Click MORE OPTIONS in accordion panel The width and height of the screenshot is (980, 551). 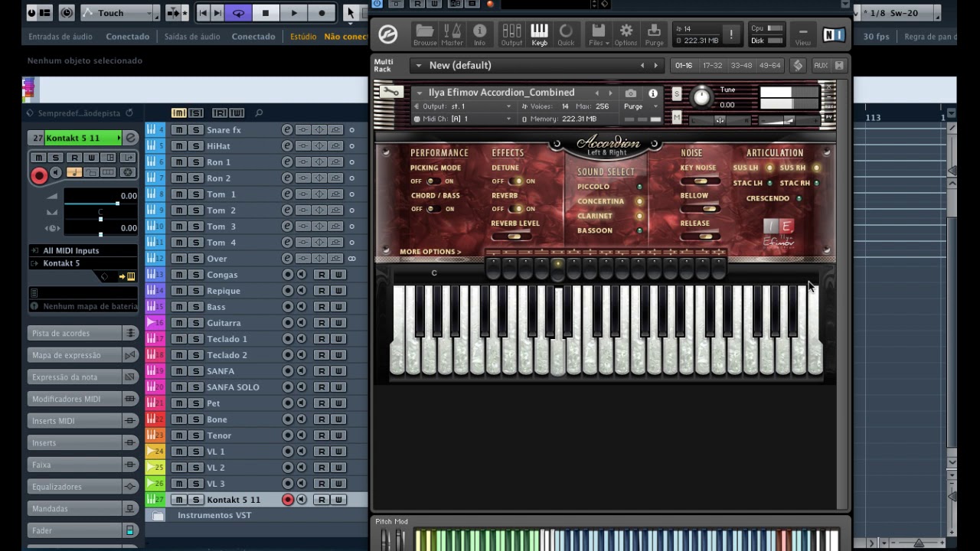point(430,252)
